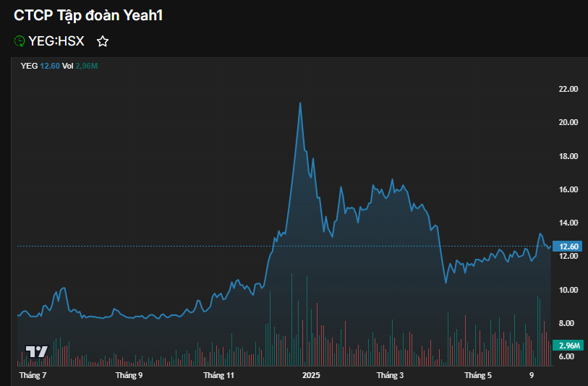Click the YEG legend label on chart

(x=29, y=66)
